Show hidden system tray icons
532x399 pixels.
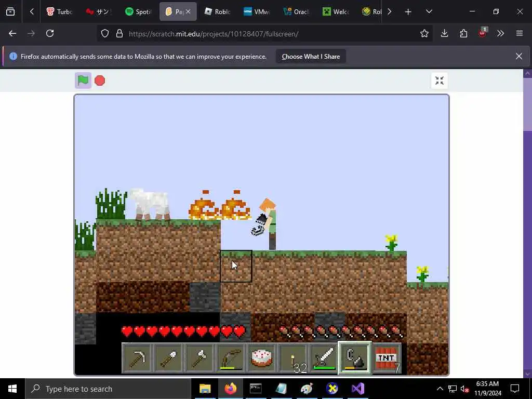pos(440,389)
